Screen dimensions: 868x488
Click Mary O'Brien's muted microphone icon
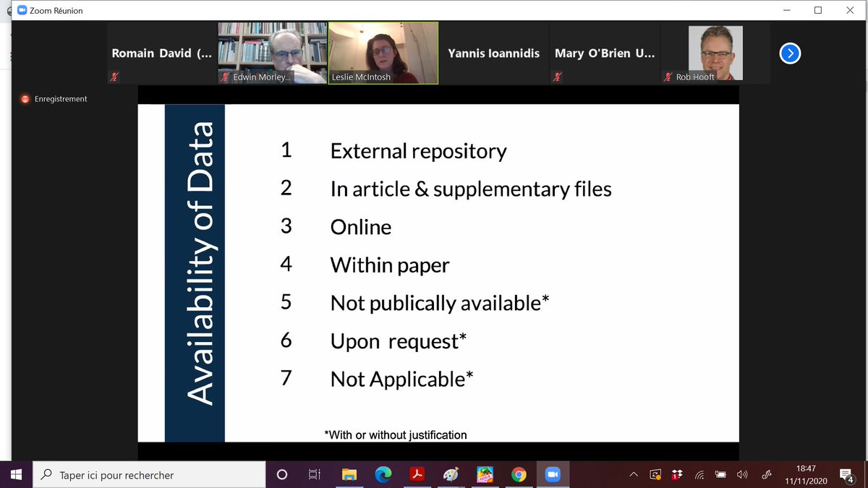(557, 76)
